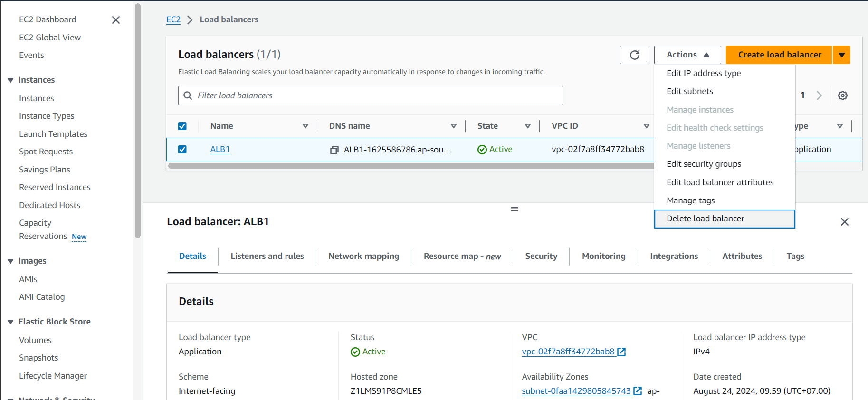Sort by VPC ID column arrow
The image size is (868, 400).
pyautogui.click(x=647, y=126)
